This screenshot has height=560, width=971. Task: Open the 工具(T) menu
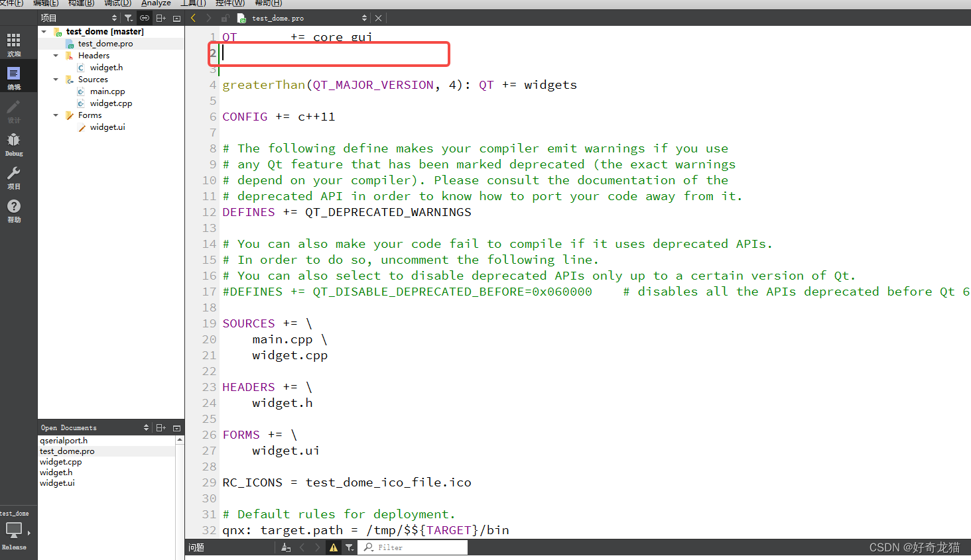[193, 3]
